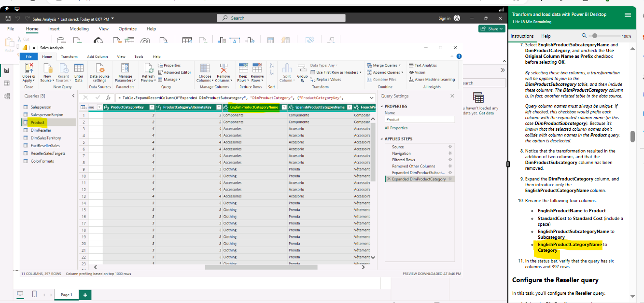
Task: Collapse the APPLIED STEPS section
Action: [382, 139]
